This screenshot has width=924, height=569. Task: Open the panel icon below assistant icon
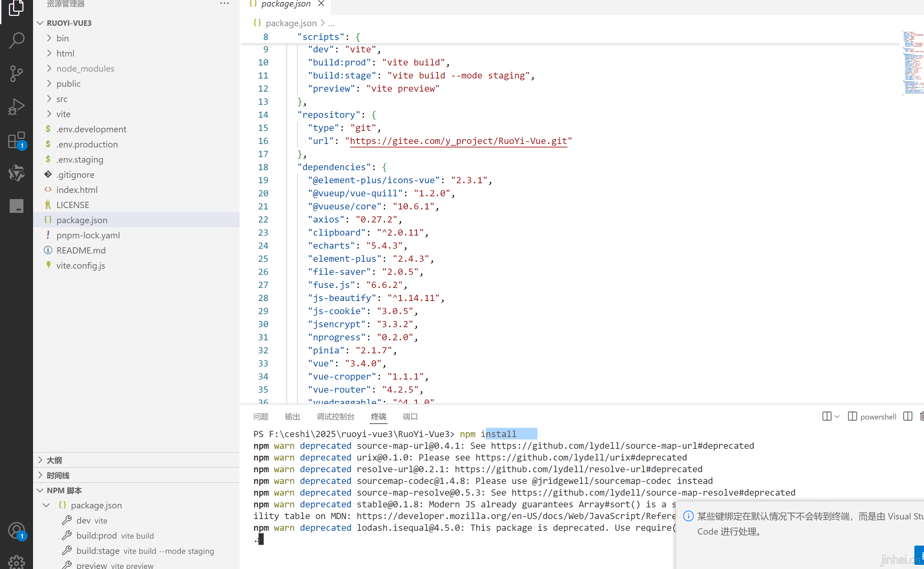pyautogui.click(x=16, y=206)
